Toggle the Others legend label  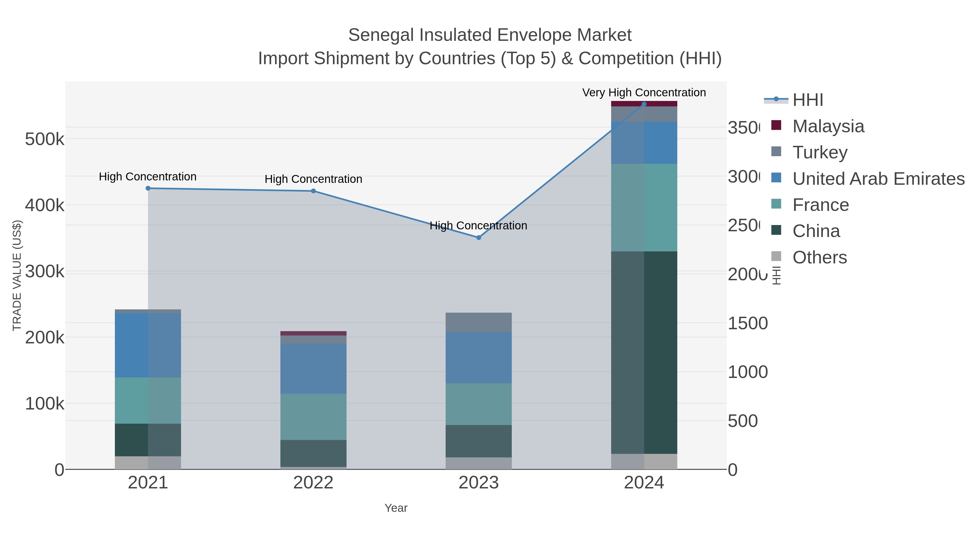coord(820,257)
